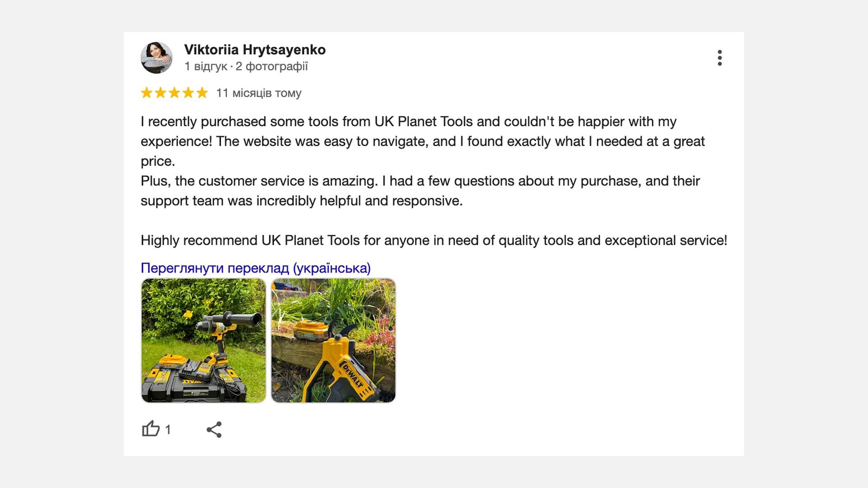Click the third gold rating star
This screenshot has height=488, width=868.
175,93
